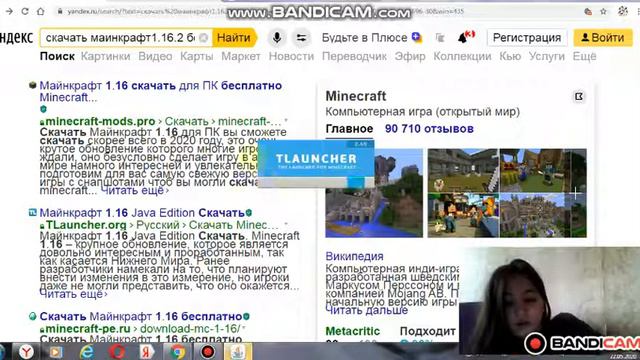Open dropdown arrow beside minecraft-pe.ru URL

pyautogui.click(x=244, y=328)
